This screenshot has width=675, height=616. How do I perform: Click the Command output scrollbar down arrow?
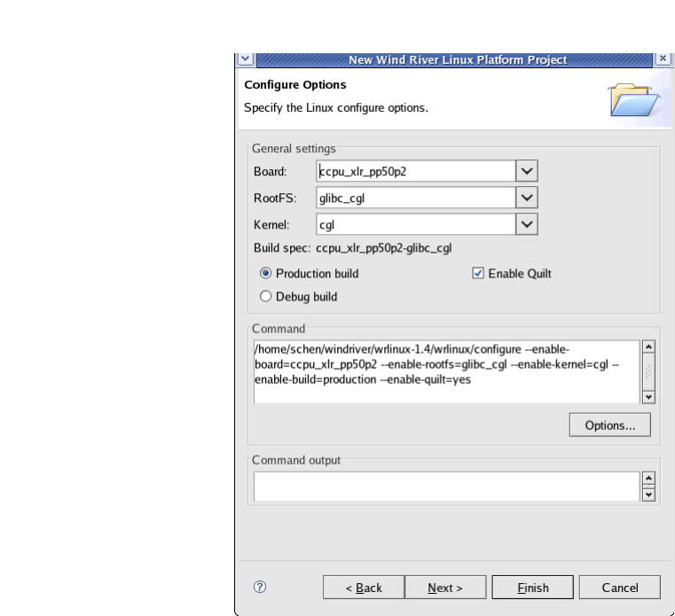[648, 495]
